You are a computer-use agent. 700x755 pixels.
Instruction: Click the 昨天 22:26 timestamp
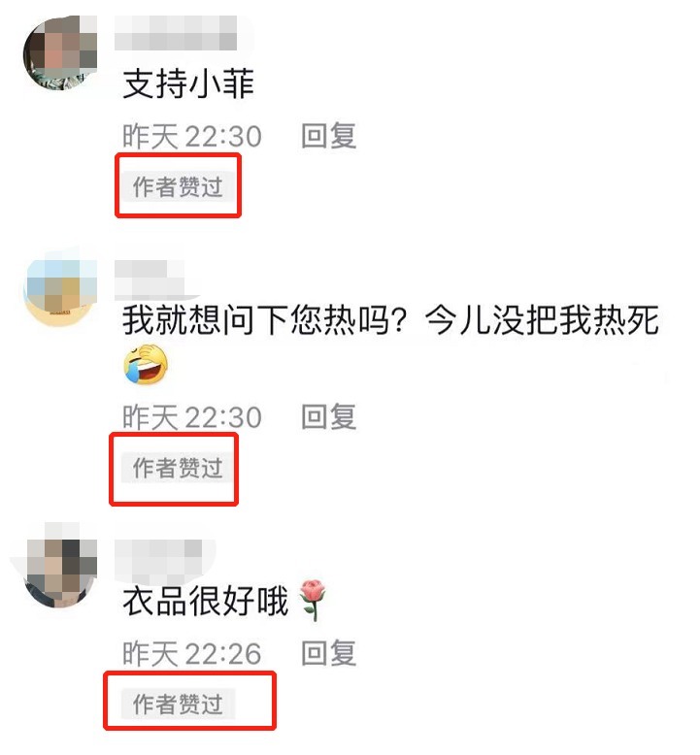tap(192, 653)
